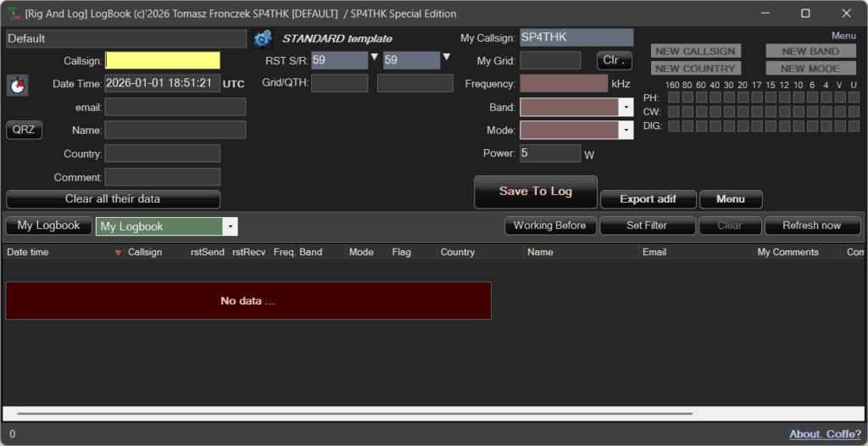Open the About. Coffe? link
868x446 pixels.
[825, 434]
